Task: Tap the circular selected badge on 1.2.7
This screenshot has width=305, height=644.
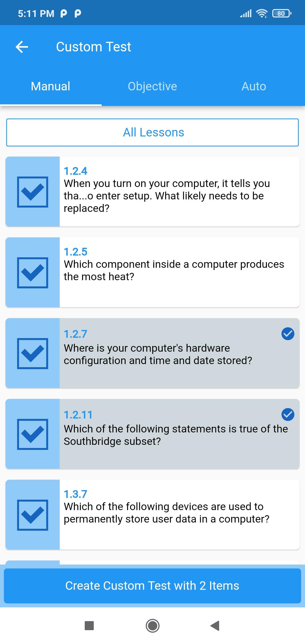Action: (288, 334)
